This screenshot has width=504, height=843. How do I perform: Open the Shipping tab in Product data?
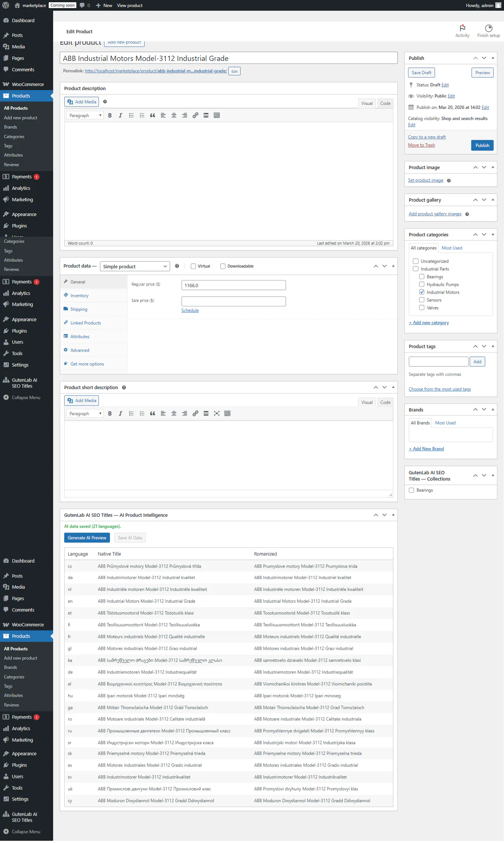(x=94, y=309)
